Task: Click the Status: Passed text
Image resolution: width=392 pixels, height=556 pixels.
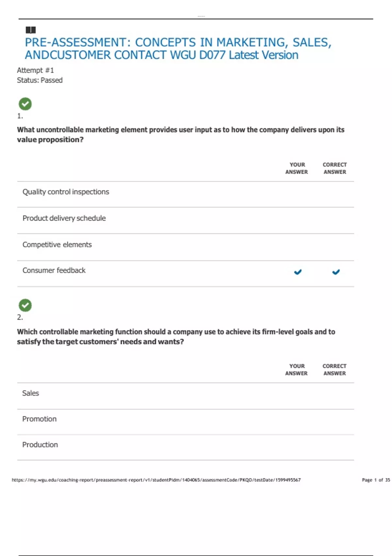Action: click(40, 80)
